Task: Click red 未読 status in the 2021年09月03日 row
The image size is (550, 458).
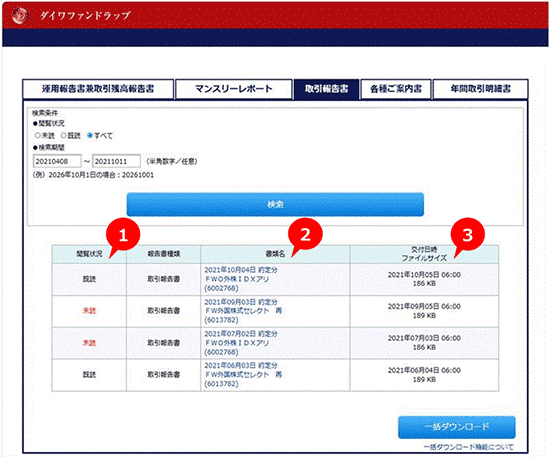Action: pos(89,311)
